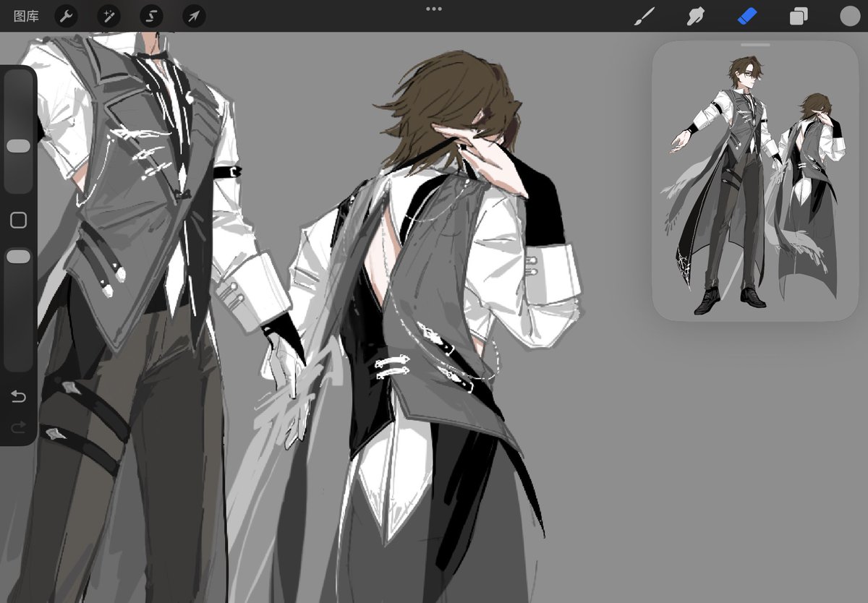Open the color picker
The height and width of the screenshot is (603, 868).
pyautogui.click(x=848, y=15)
